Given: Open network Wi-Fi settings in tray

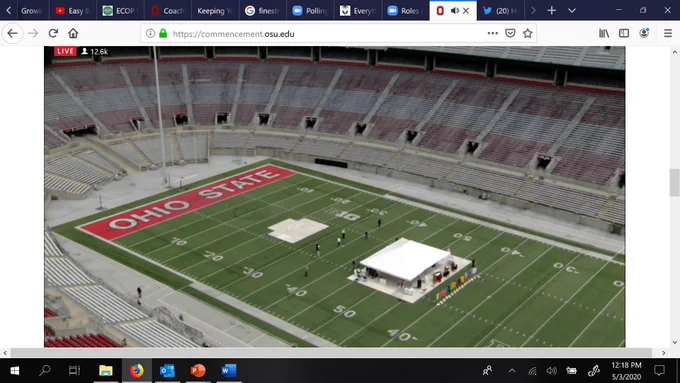Looking at the screenshot, I should click(x=532, y=370).
